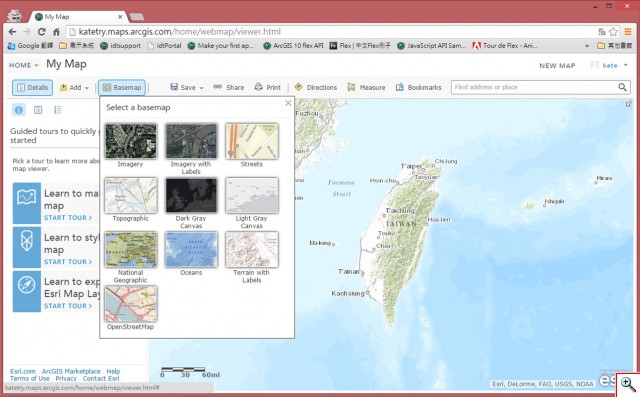Bookmark page with the star icon
The width and height of the screenshot is (640, 397).
pyautogui.click(x=613, y=32)
